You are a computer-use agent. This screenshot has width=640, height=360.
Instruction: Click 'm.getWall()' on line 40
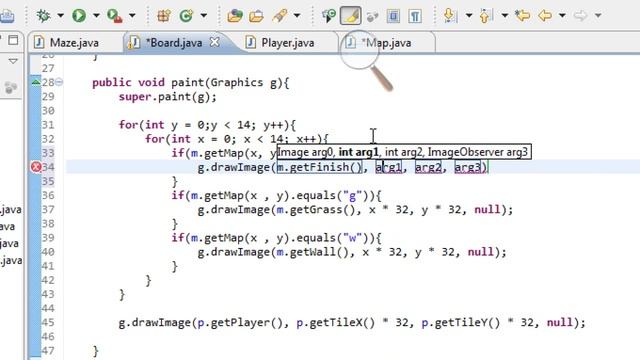313,252
